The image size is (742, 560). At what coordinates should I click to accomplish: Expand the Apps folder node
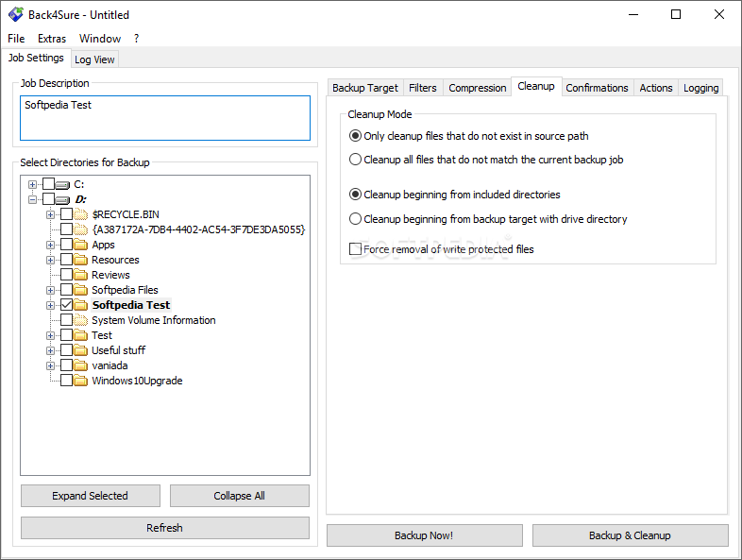(50, 246)
